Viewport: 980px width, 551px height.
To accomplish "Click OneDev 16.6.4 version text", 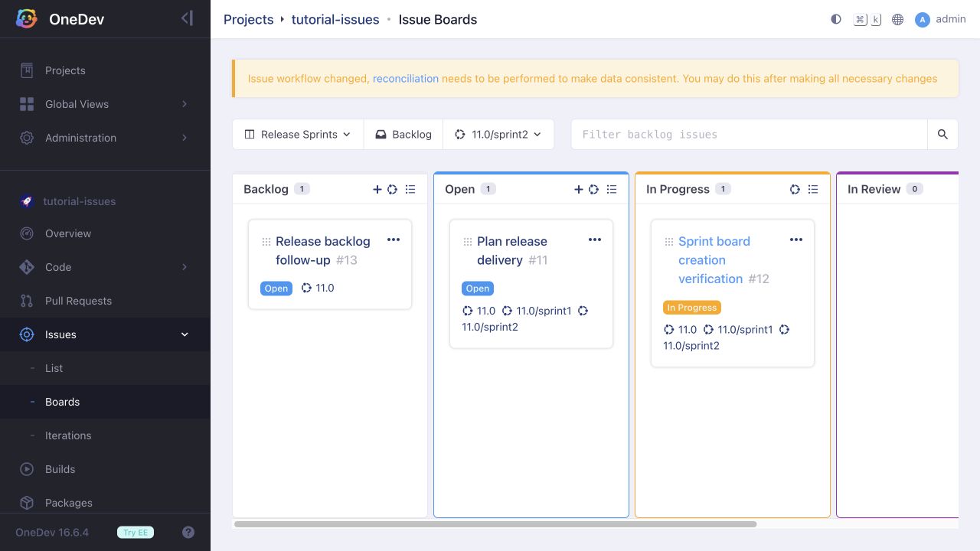I will point(52,533).
